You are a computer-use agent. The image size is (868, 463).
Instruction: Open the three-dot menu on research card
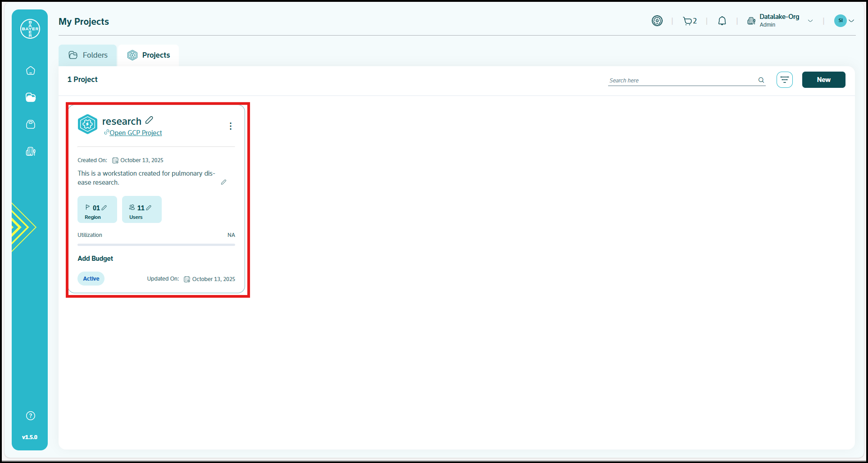point(231,126)
